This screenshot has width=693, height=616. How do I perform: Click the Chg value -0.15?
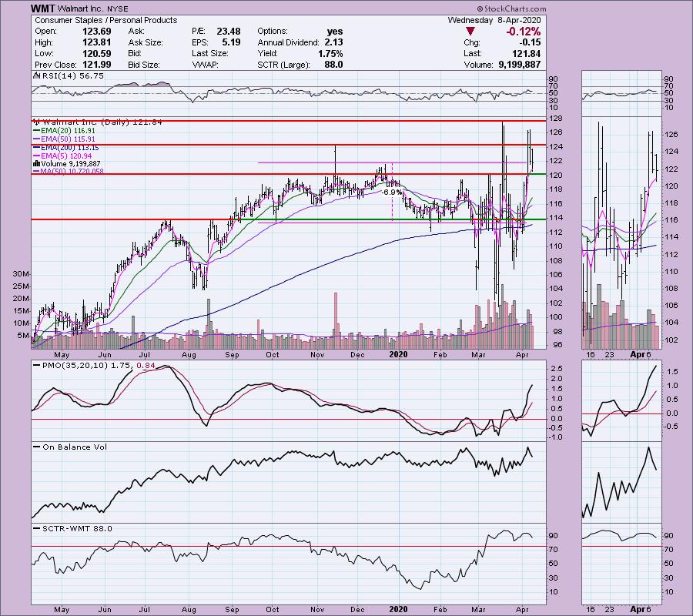[530, 42]
